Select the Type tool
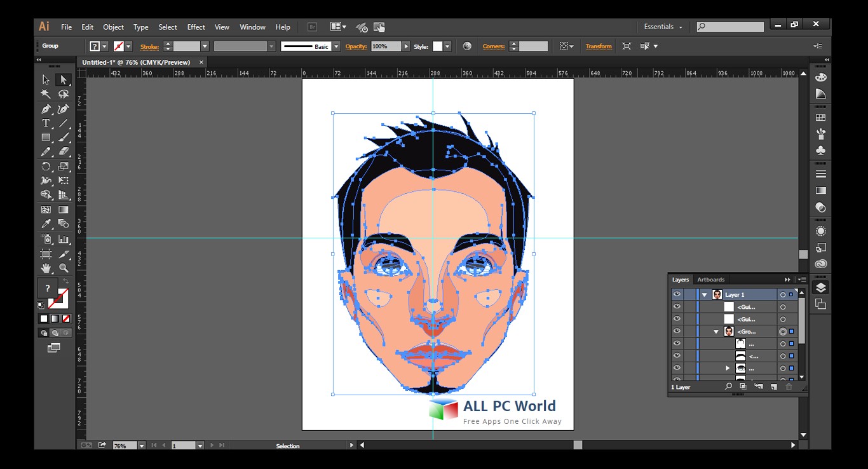868x469 pixels. 46,123
